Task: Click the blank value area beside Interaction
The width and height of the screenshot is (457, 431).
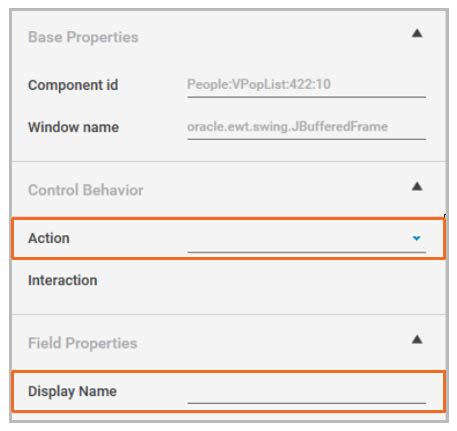Action: click(306, 280)
